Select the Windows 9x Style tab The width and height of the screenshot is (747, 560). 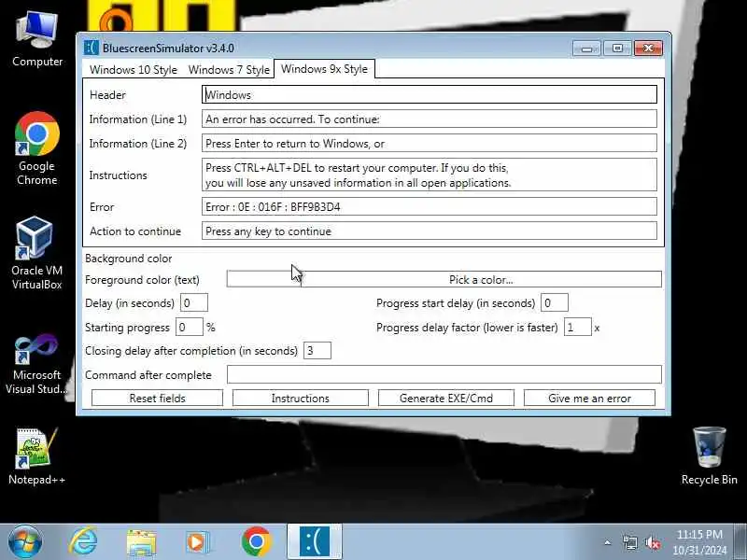324,69
